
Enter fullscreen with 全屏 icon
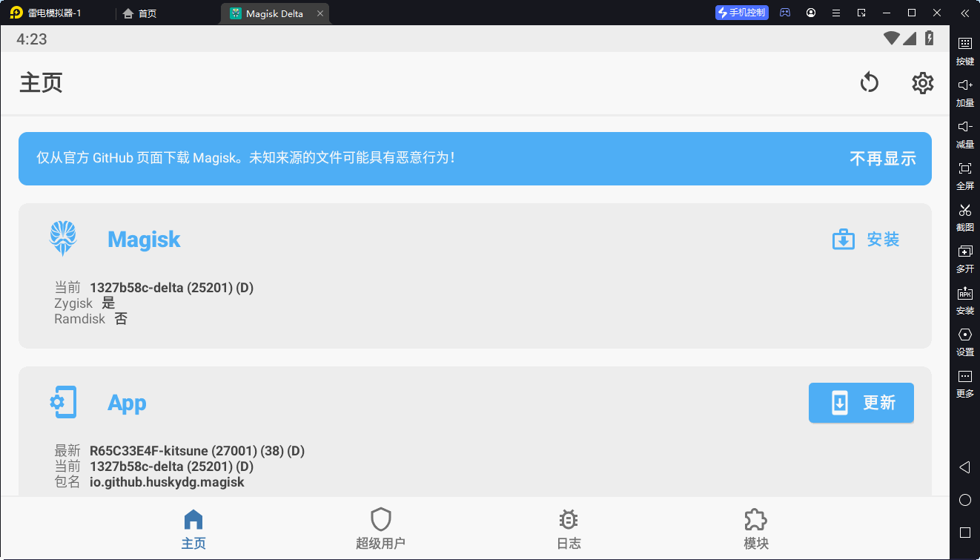[x=964, y=175]
